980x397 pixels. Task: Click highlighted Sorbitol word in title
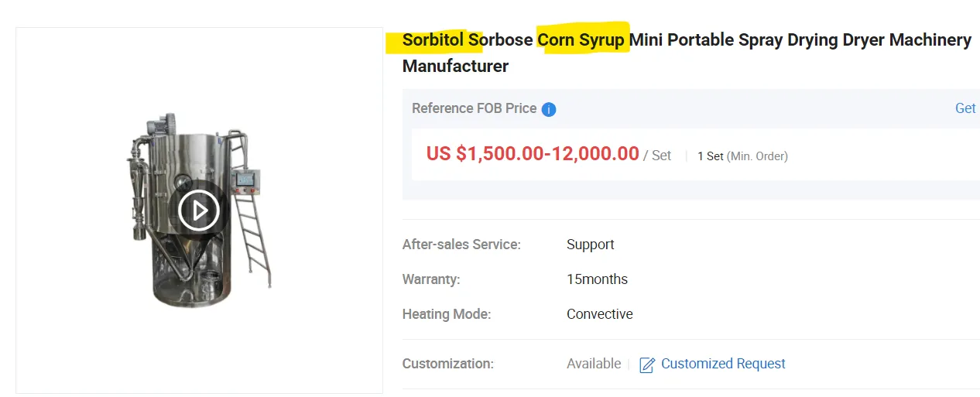coord(433,40)
